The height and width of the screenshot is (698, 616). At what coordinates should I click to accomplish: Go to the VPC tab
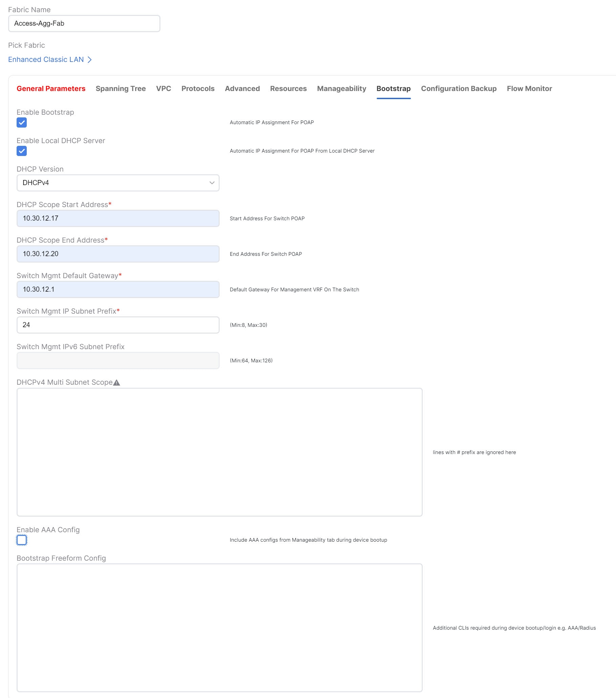[164, 88]
